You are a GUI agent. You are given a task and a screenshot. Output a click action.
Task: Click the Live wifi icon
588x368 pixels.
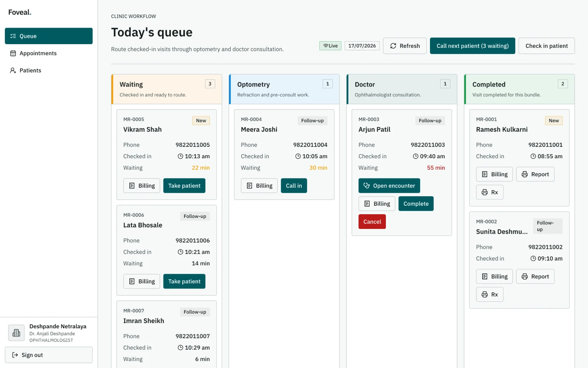click(x=326, y=46)
